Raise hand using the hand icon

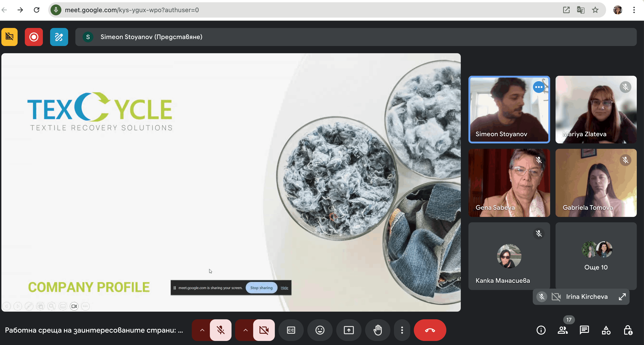click(x=378, y=330)
